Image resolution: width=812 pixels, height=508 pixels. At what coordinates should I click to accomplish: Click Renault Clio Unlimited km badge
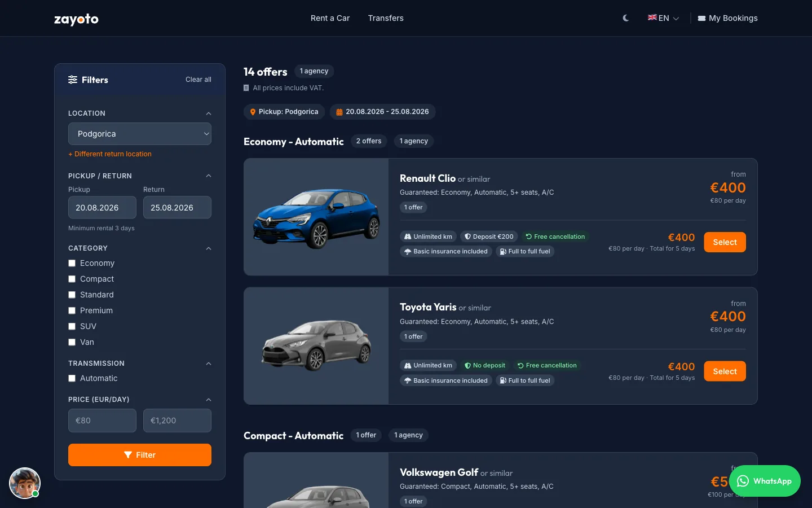pos(429,237)
